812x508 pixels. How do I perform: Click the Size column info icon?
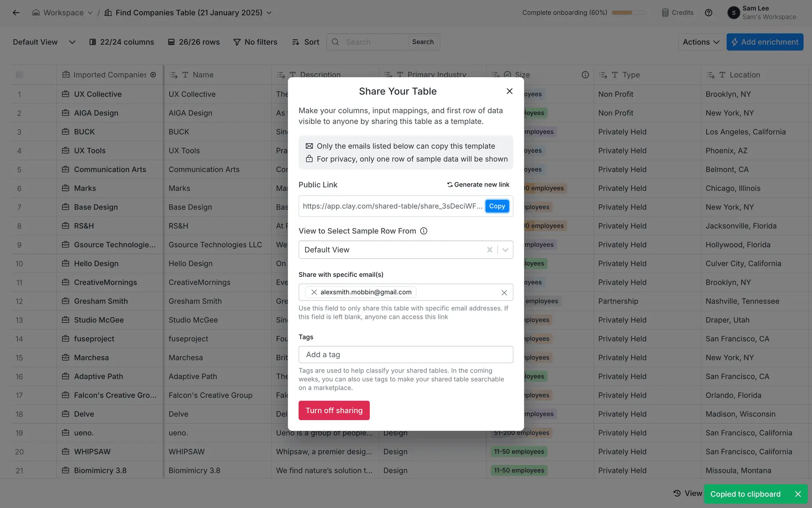click(x=585, y=75)
